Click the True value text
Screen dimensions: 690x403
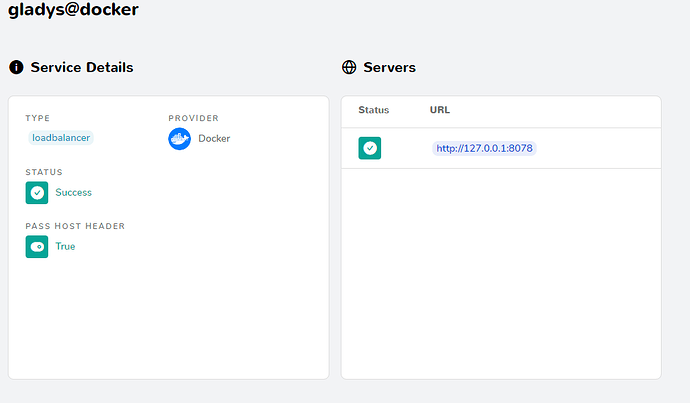pos(65,246)
